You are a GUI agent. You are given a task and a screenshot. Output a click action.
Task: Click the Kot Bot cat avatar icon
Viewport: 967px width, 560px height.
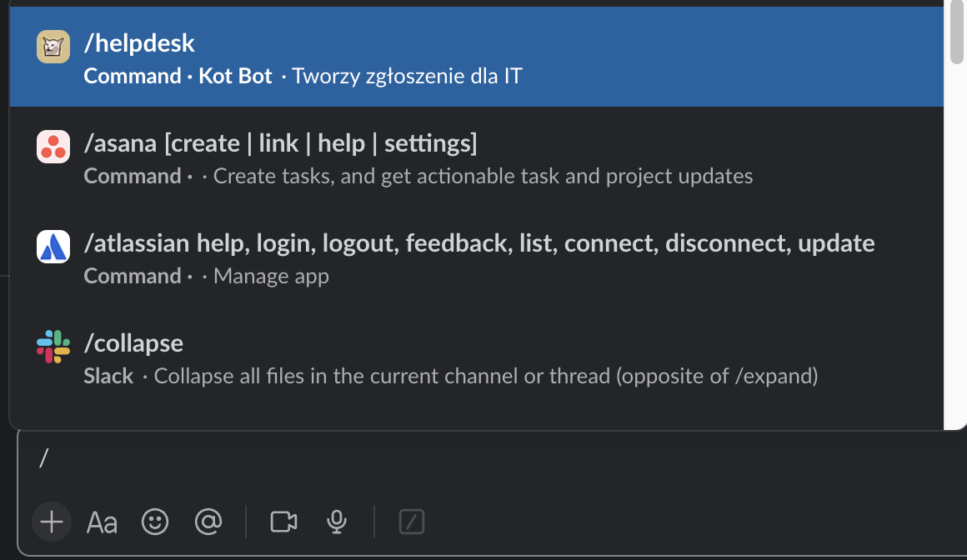coord(53,46)
